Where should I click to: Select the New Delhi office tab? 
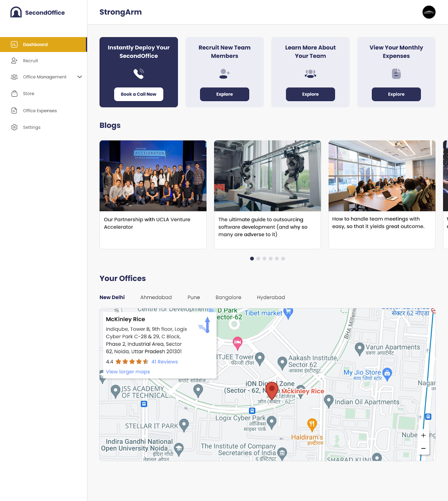(112, 297)
